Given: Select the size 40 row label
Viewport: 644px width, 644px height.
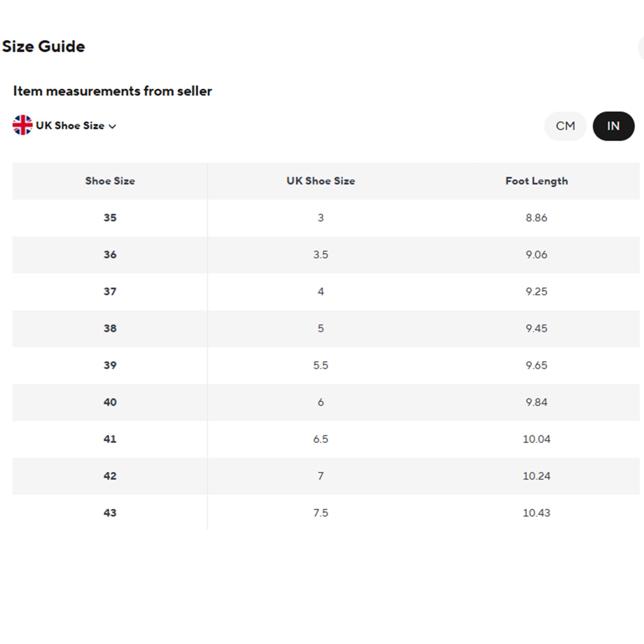Looking at the screenshot, I should [x=110, y=402].
